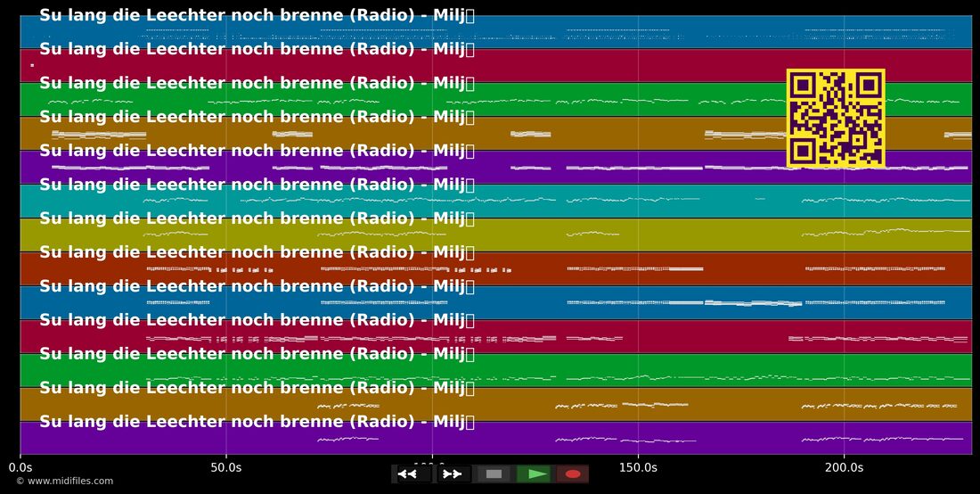980x494 pixels.
Task: Click the track title in the rust-brown lane
Action: pos(257,252)
